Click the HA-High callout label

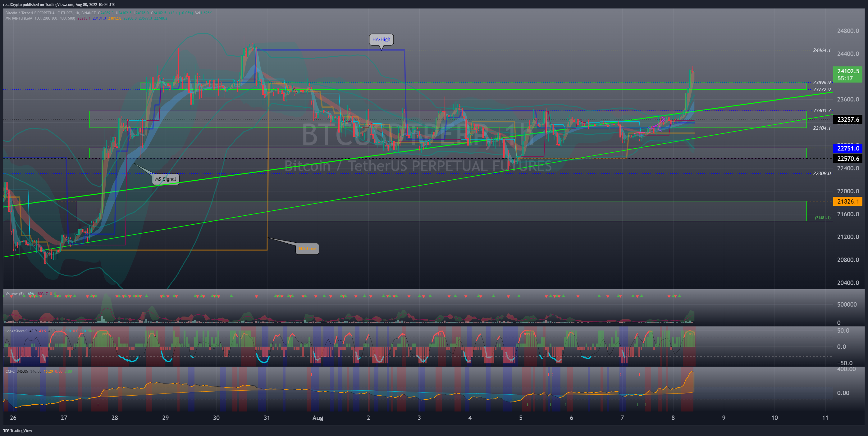pyautogui.click(x=381, y=39)
